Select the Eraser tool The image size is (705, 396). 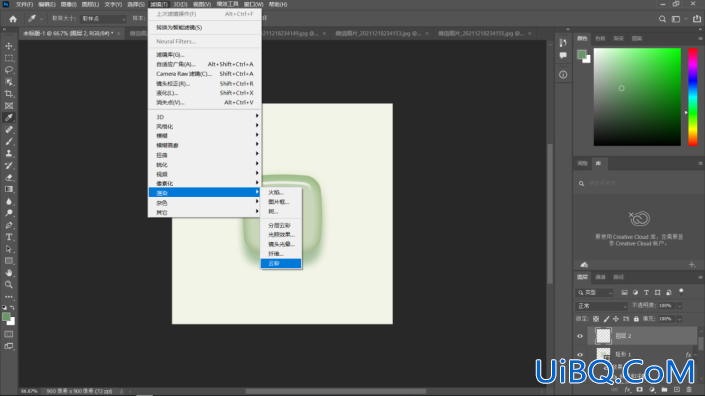click(9, 178)
